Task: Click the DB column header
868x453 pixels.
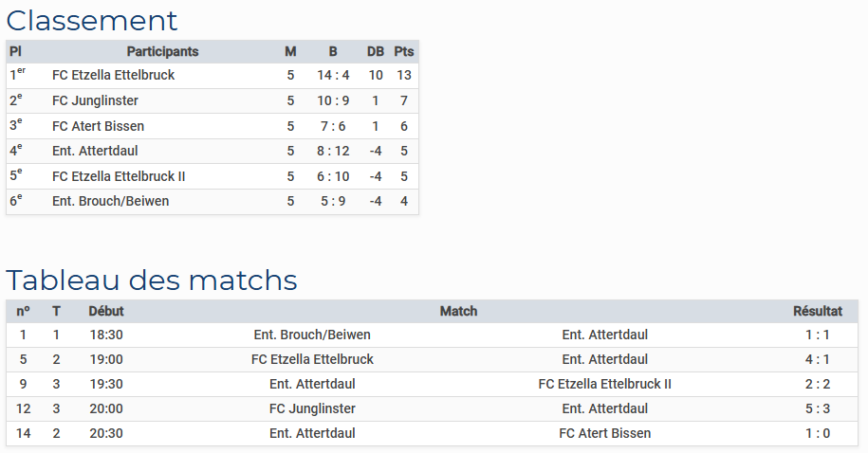Action: pos(376,51)
